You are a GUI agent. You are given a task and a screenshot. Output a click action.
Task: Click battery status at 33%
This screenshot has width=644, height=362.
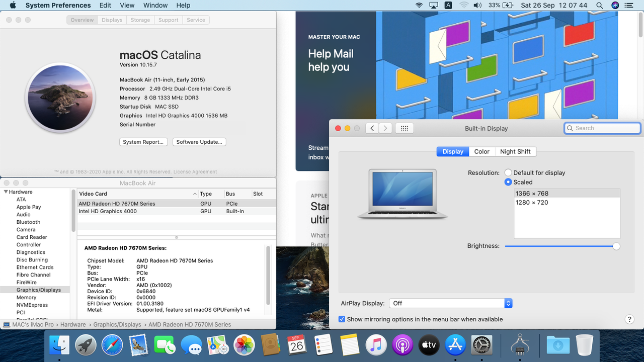pos(500,5)
